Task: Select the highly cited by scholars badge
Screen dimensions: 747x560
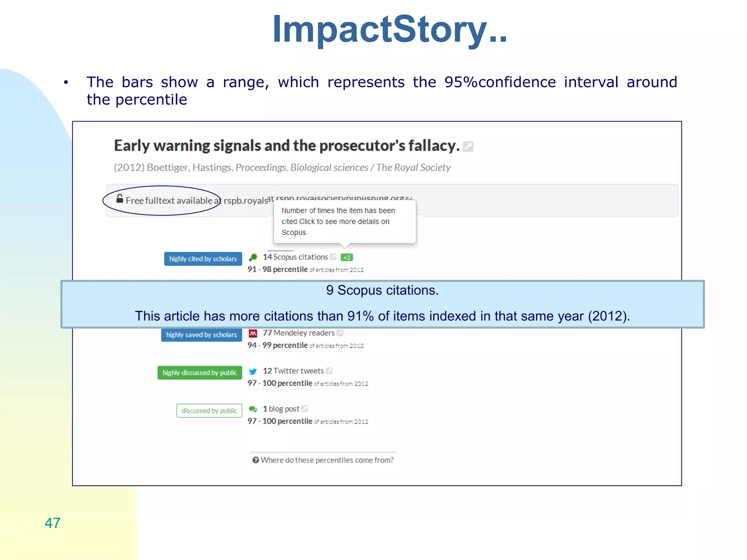Action: coord(203,259)
